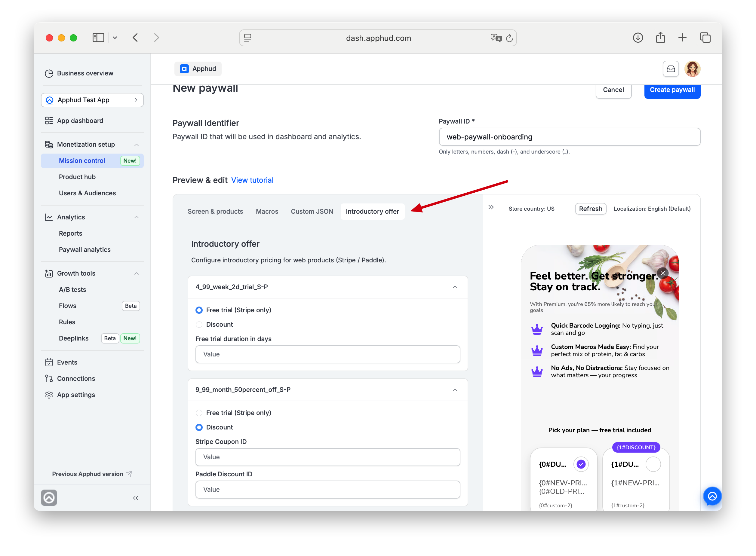Select the second plan circle in preview
This screenshot has width=756, height=556.
click(x=653, y=464)
